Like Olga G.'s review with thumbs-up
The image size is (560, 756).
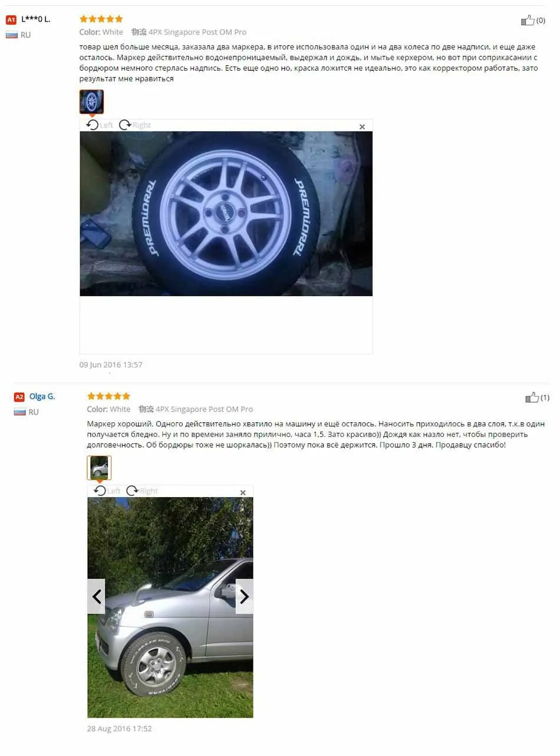[x=532, y=397]
